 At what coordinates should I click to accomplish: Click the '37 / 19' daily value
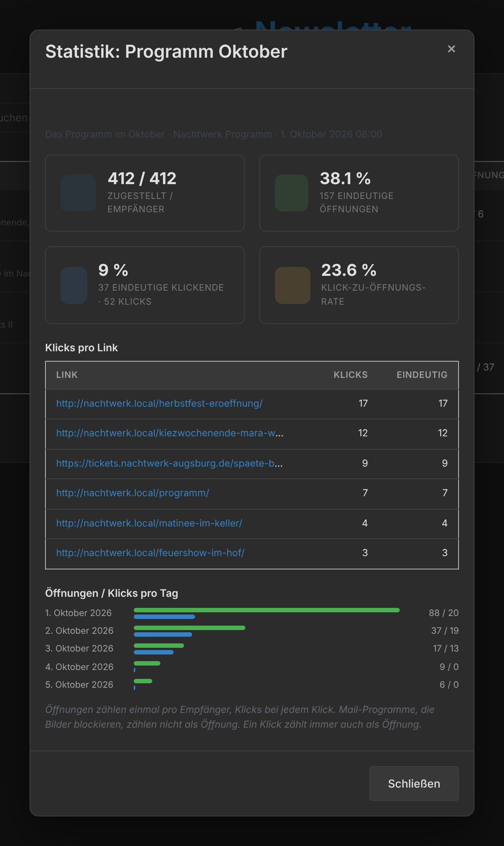point(445,630)
